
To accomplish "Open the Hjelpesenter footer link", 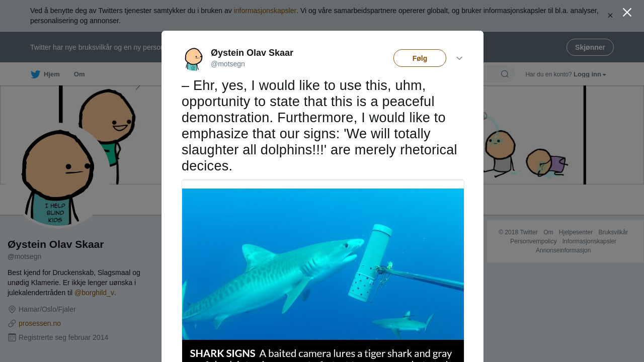I will [576, 232].
